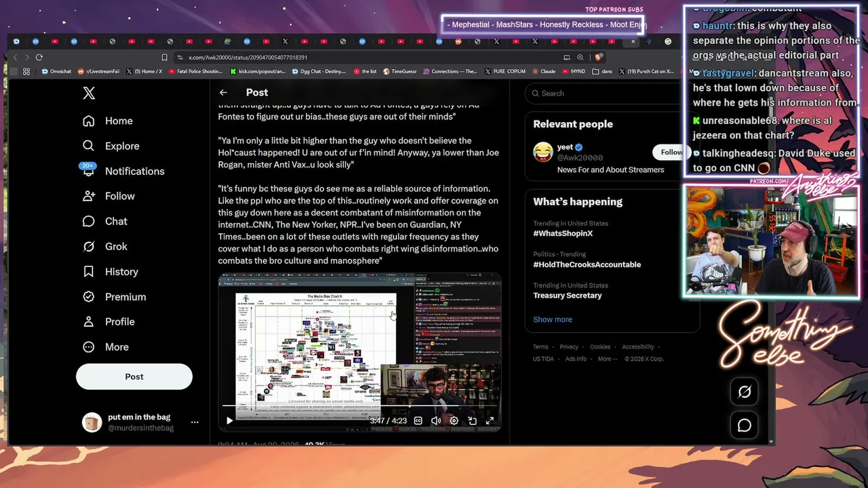This screenshot has height=488, width=868.
Task: Open the screen cast icon in address bar
Action: pos(567,58)
